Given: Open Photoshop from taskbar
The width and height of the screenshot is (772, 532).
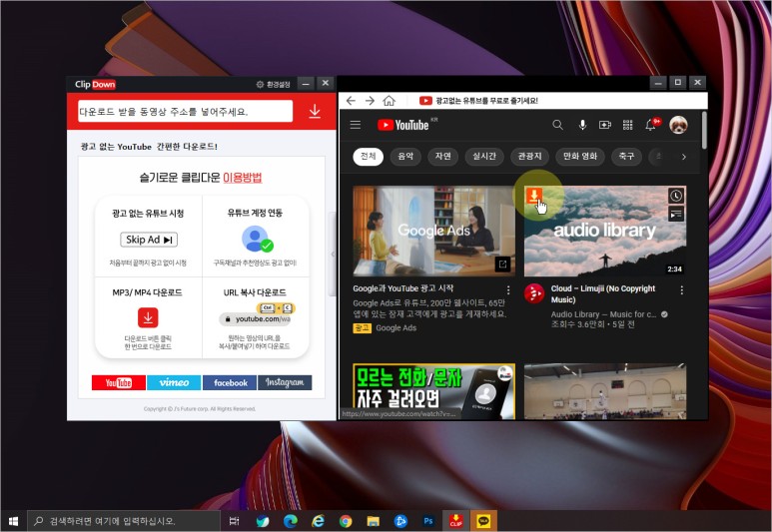Looking at the screenshot, I should pos(428,521).
